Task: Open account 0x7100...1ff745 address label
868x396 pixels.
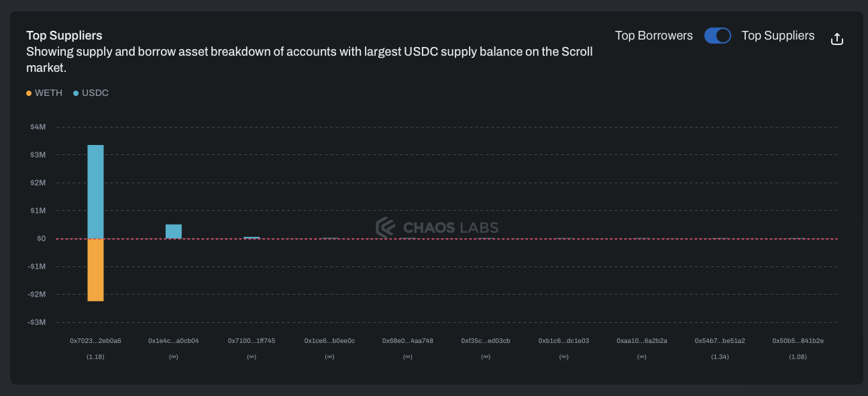Action: [252, 341]
